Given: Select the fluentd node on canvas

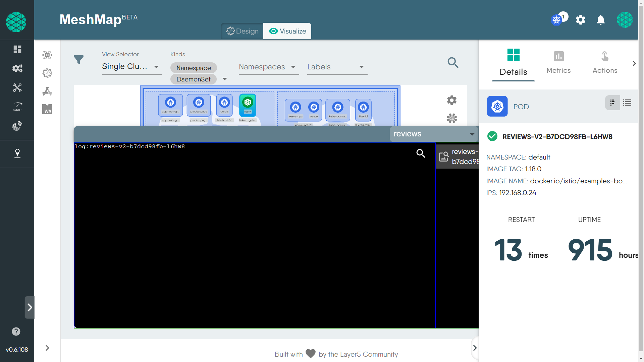Looking at the screenshot, I should (x=363, y=110).
